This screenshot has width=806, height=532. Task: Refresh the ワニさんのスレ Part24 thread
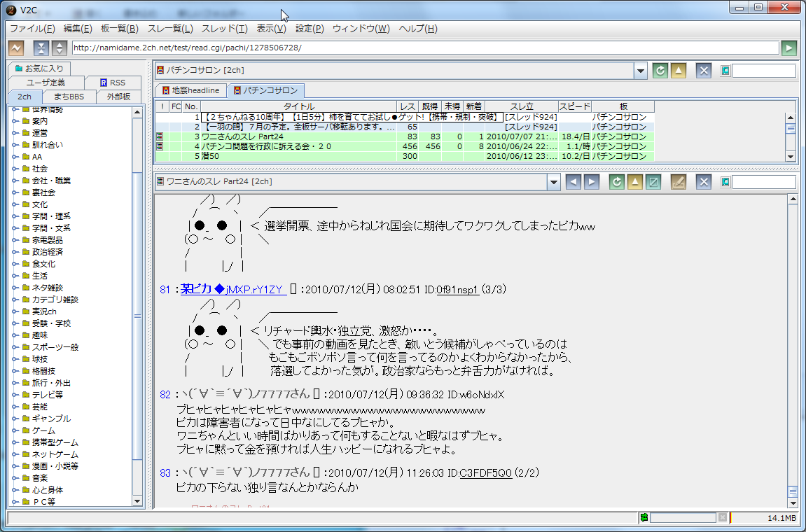point(617,182)
